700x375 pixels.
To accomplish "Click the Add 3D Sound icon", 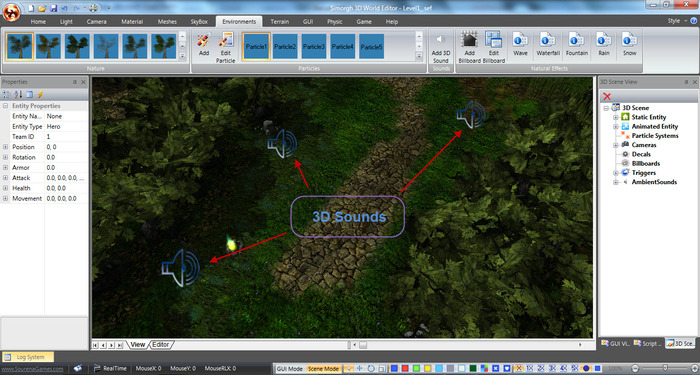I will 441,48.
